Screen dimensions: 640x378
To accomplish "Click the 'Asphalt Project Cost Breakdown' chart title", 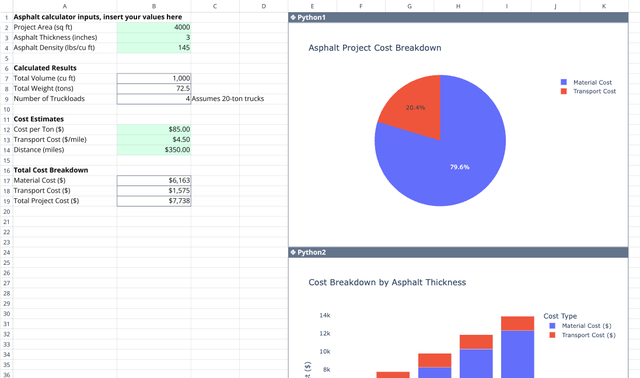I will point(375,48).
